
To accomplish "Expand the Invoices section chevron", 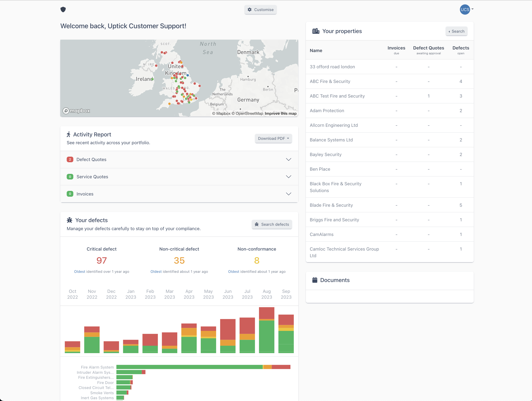I will (288, 194).
